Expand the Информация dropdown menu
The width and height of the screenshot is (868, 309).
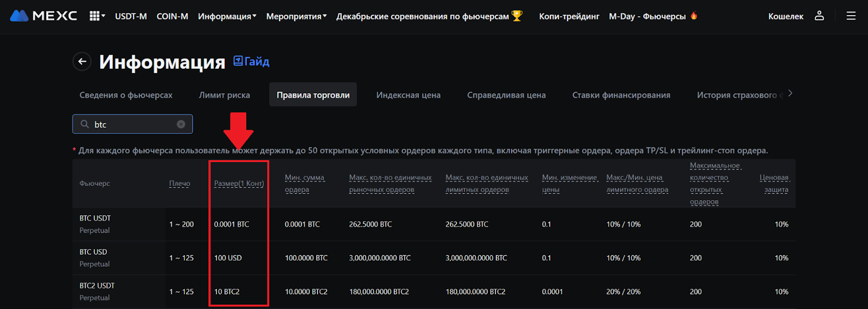coord(227,16)
